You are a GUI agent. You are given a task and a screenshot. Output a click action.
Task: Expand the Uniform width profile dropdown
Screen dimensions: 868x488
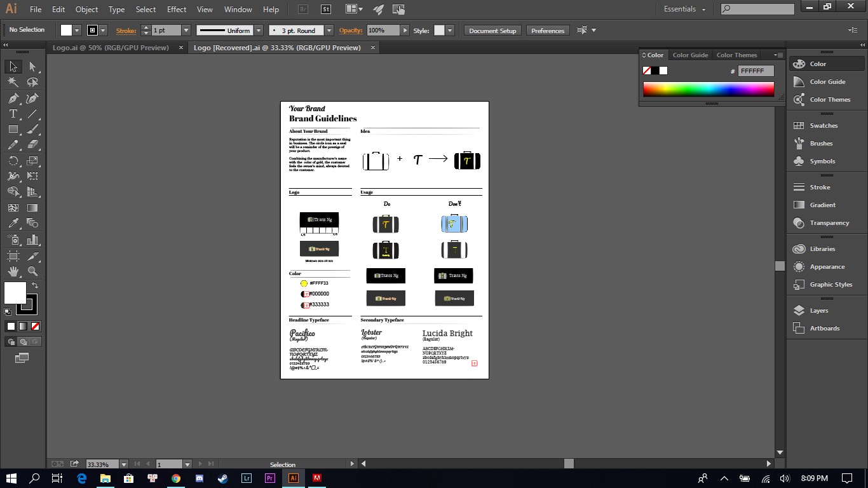point(259,30)
